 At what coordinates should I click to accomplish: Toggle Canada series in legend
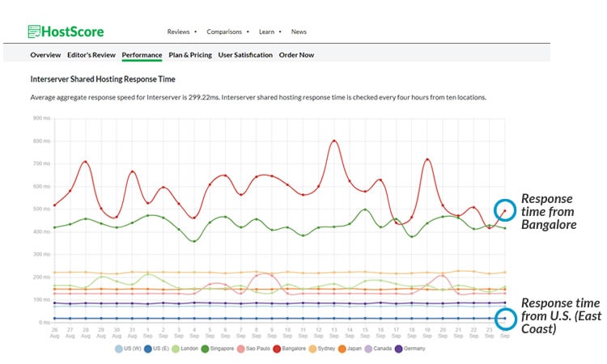(x=378, y=349)
